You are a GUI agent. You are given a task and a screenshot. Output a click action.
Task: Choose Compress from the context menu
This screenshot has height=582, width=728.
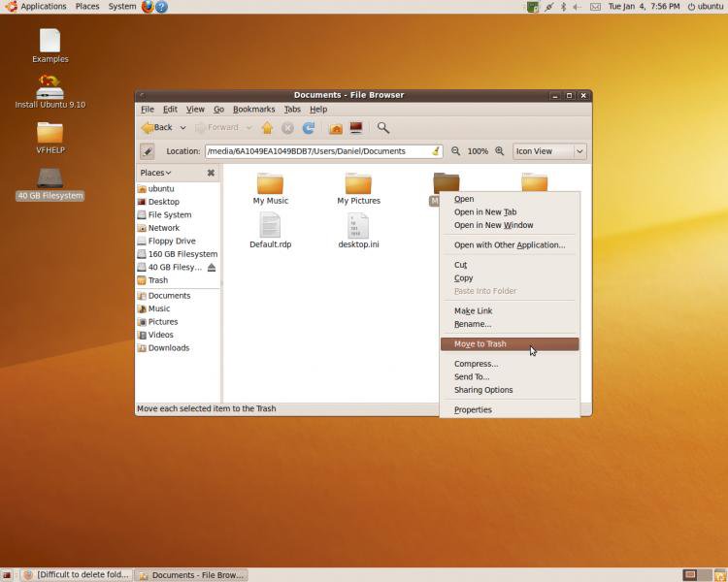(x=510, y=364)
